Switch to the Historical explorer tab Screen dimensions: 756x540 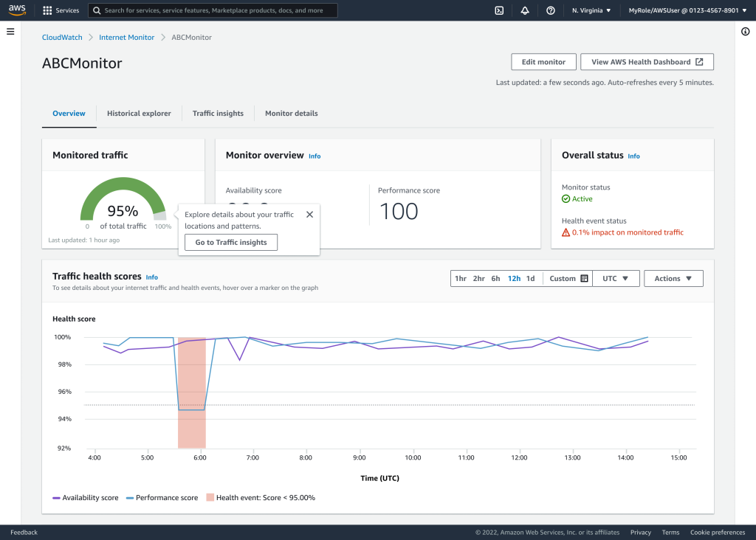point(139,114)
